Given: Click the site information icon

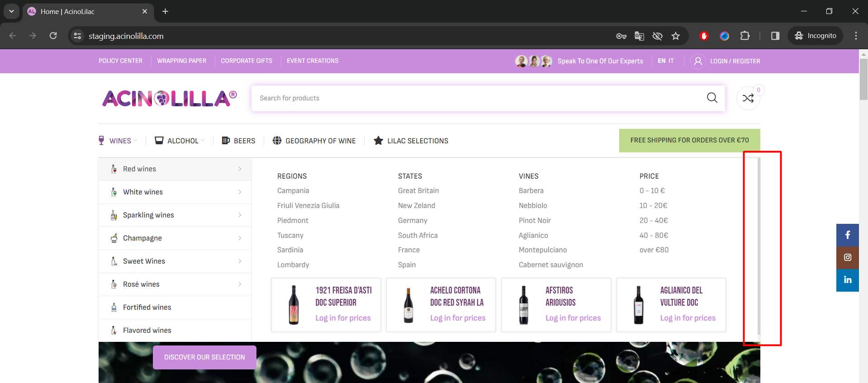Looking at the screenshot, I should click(78, 36).
